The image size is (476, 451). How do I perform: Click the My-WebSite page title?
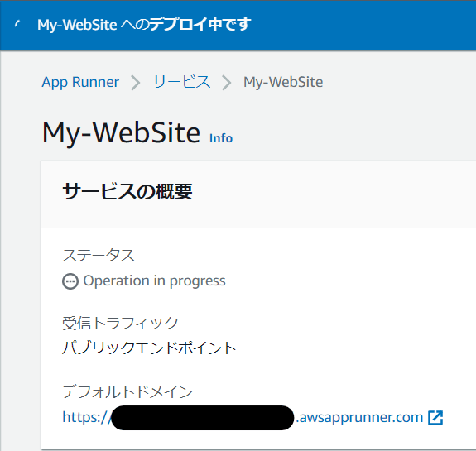(x=121, y=133)
